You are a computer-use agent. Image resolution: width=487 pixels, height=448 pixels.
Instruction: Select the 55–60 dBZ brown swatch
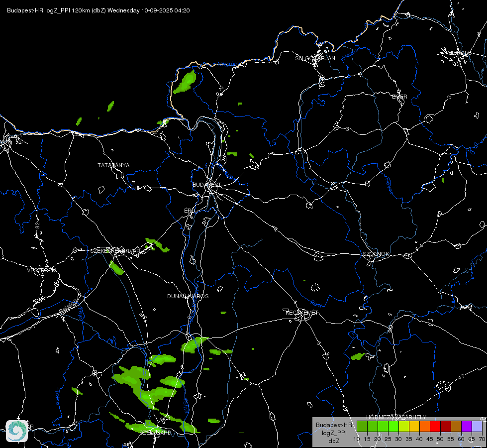tap(456, 426)
